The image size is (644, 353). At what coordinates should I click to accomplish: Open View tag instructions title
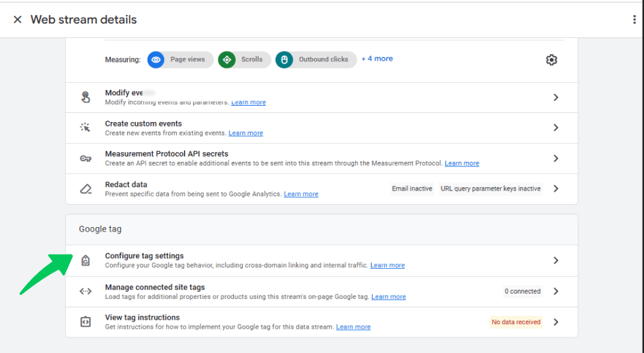point(142,317)
